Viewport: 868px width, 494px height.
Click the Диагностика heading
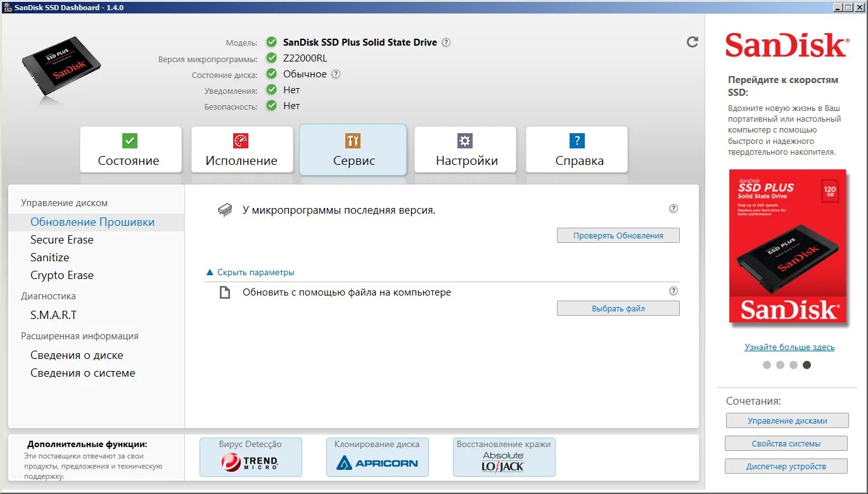coord(48,296)
